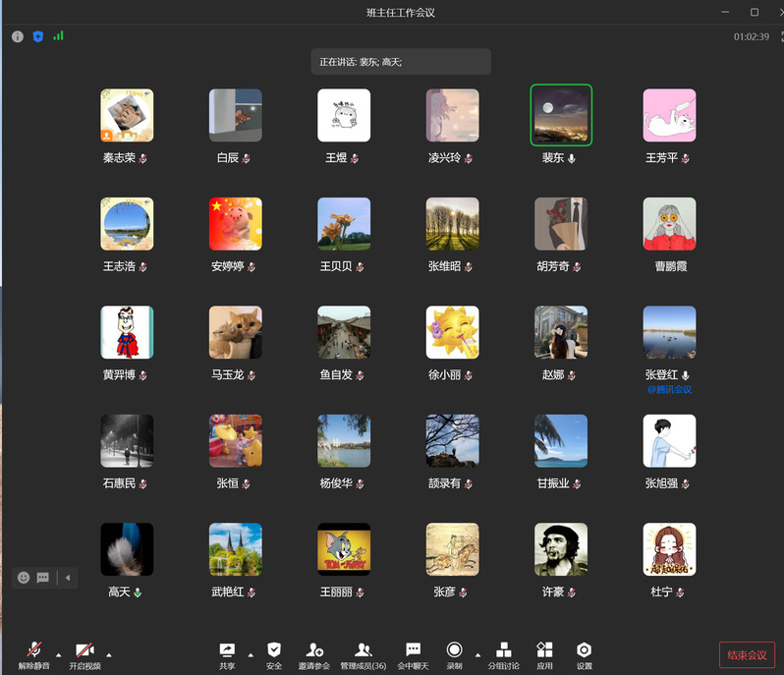Check the green network signal icon
The image size is (784, 675).
point(59,36)
